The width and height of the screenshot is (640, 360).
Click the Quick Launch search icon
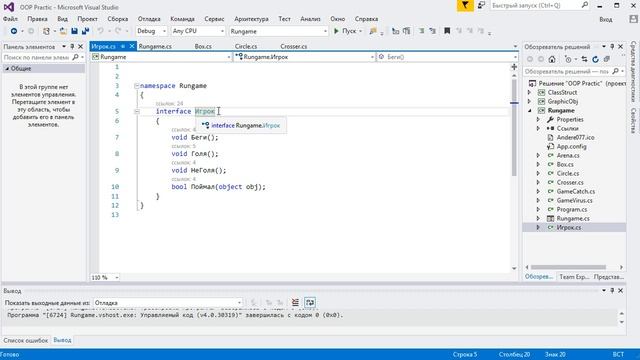click(584, 5)
